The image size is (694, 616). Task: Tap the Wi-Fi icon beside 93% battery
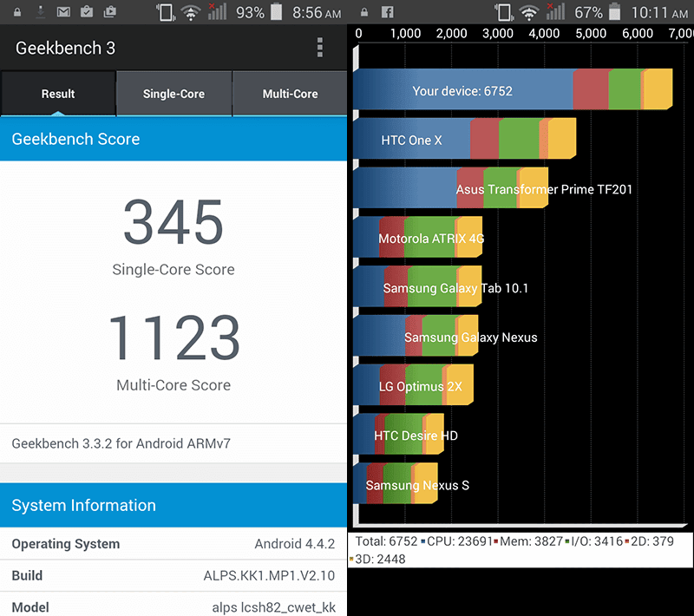point(191,13)
